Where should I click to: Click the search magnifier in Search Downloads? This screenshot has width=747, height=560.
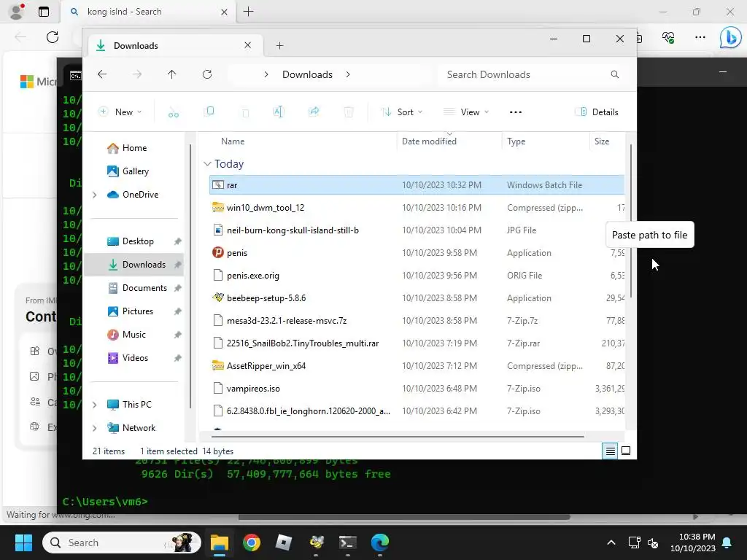[614, 74]
